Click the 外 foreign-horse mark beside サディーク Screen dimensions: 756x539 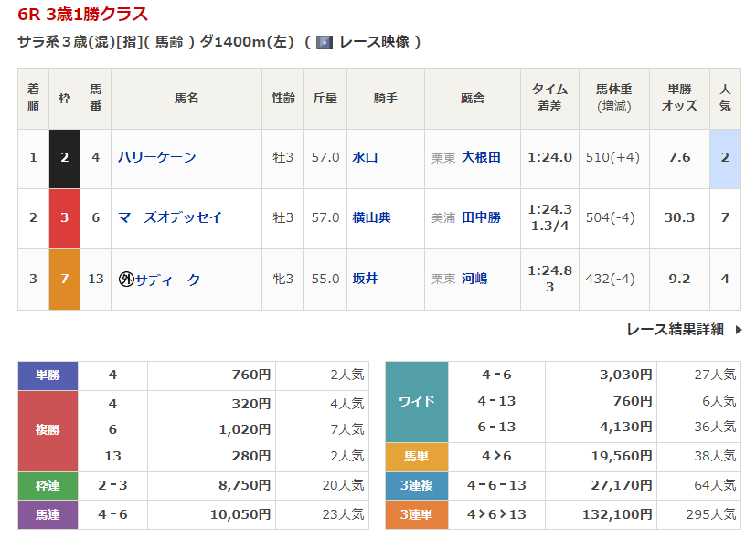(126, 280)
